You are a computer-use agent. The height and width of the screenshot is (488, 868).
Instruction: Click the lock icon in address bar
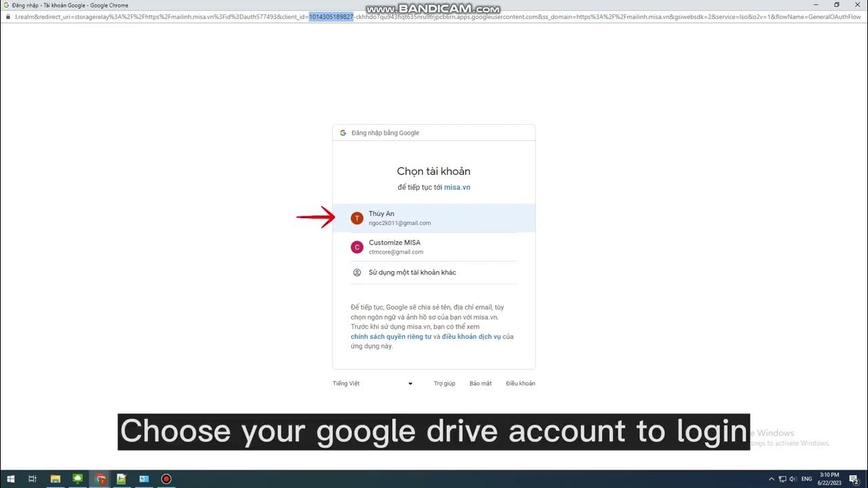(7, 16)
